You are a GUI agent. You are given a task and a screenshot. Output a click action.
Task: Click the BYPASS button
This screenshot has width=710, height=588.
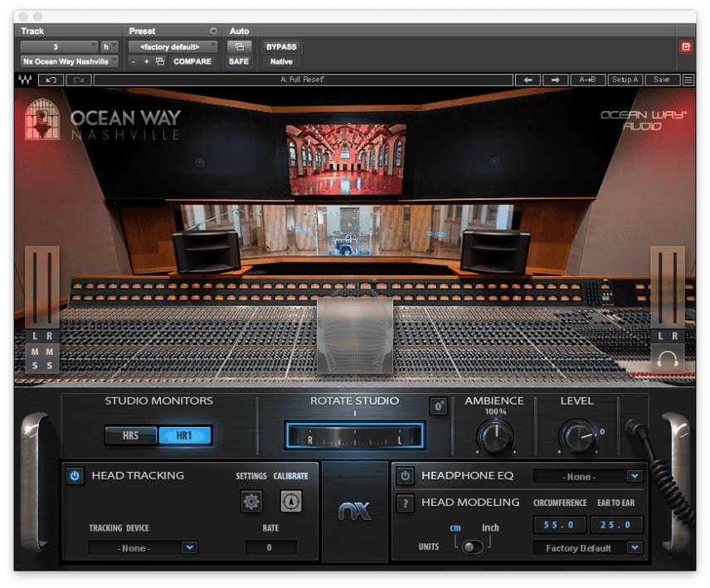tap(281, 46)
